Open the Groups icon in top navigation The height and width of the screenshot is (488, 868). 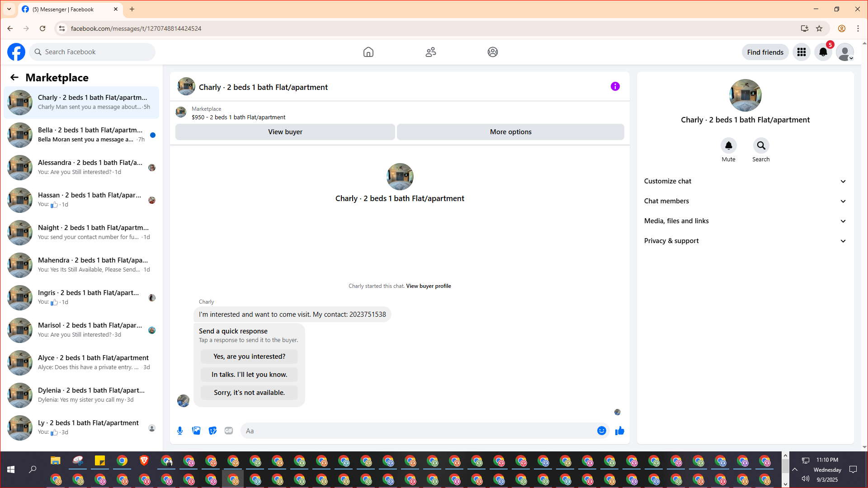click(x=493, y=52)
